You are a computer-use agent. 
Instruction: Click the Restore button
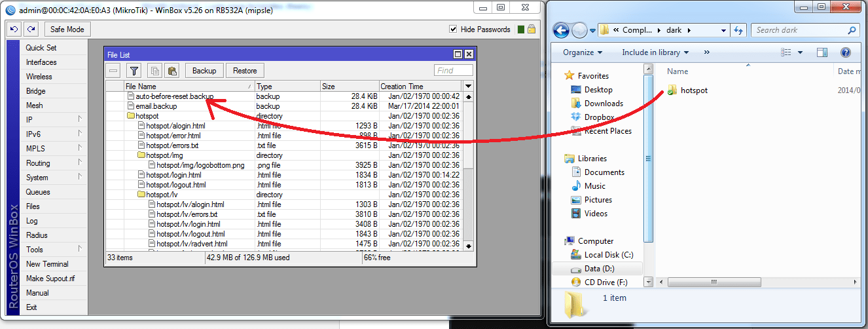[245, 71]
